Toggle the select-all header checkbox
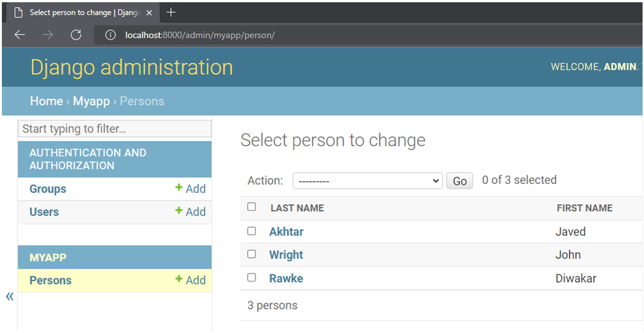This screenshot has height=333, width=644. tap(252, 207)
